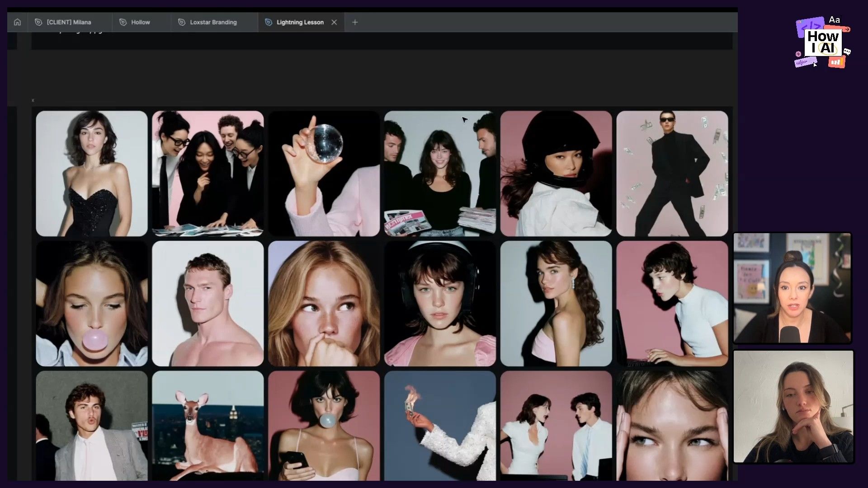Image resolution: width=868 pixels, height=488 pixels.
Task: Select close-up pink bubblegum bubble image
Action: [x=92, y=304]
